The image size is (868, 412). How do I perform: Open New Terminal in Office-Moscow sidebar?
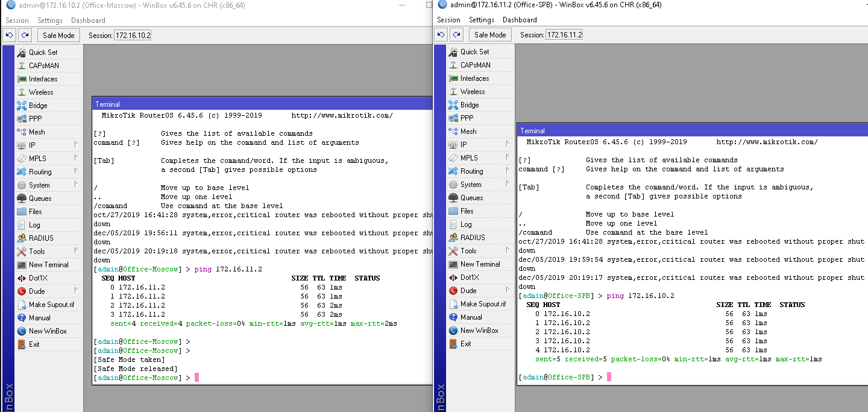pos(48,265)
